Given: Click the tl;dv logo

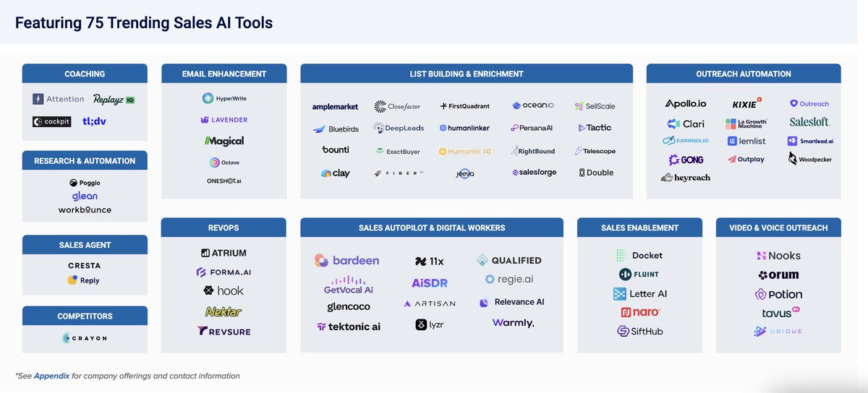Looking at the screenshot, I should coord(94,121).
